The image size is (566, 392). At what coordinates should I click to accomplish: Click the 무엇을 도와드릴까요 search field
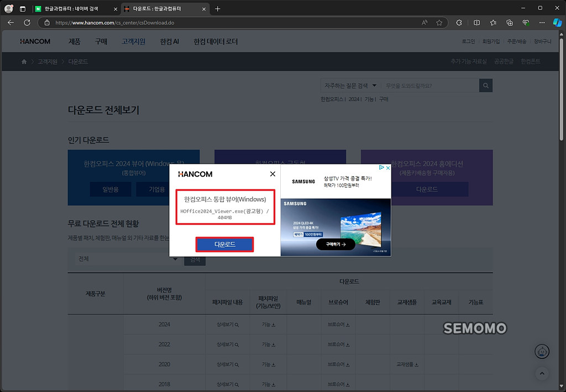(x=430, y=86)
